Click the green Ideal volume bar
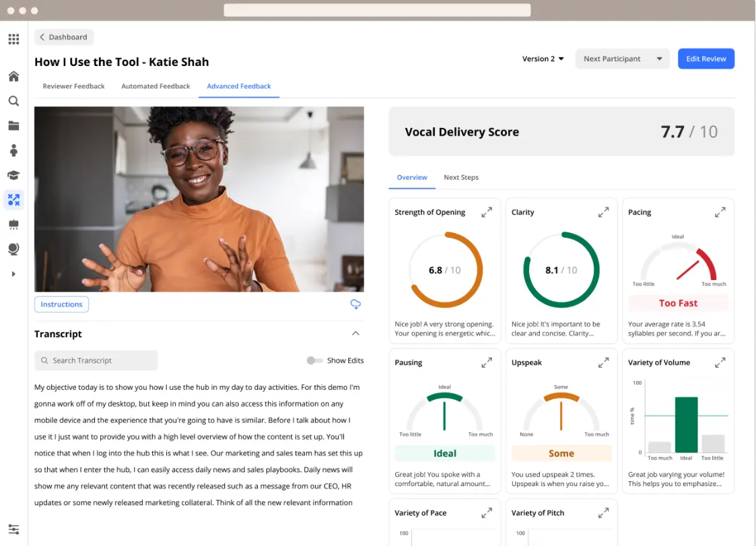 686,424
